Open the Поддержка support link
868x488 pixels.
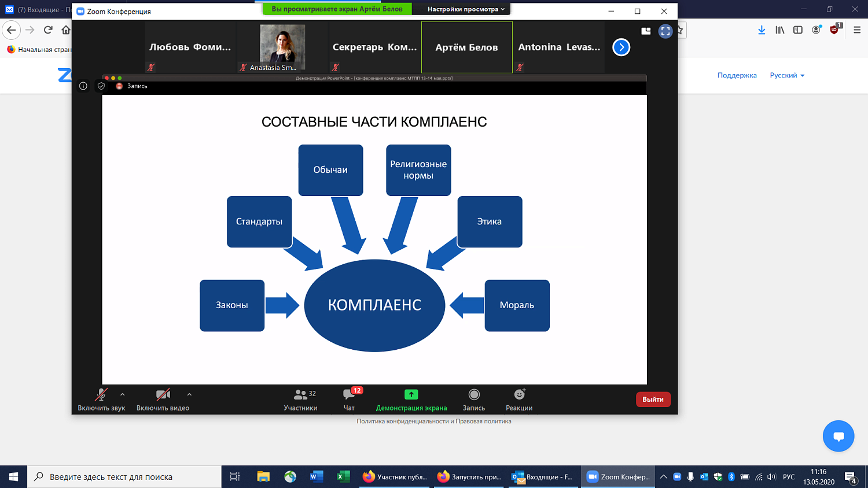pyautogui.click(x=737, y=75)
